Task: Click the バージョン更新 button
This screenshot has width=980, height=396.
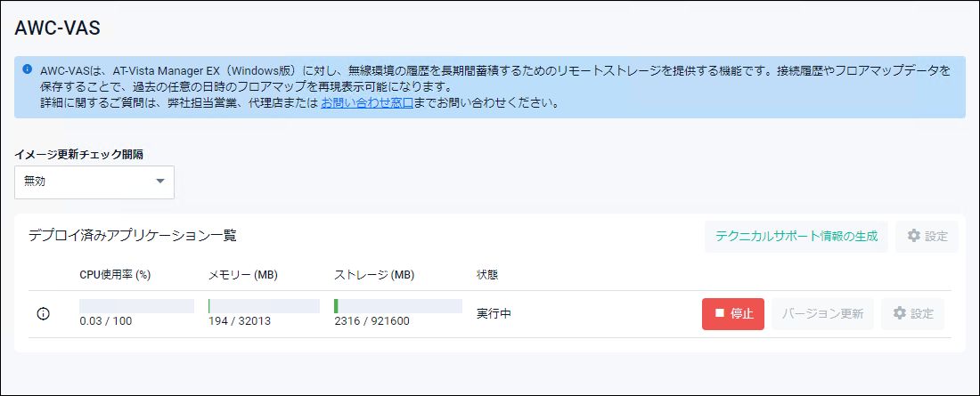Action: pos(822,313)
